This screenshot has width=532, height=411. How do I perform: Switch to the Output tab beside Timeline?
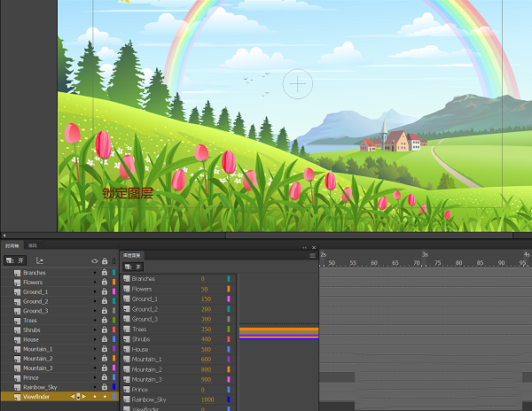[x=33, y=245]
